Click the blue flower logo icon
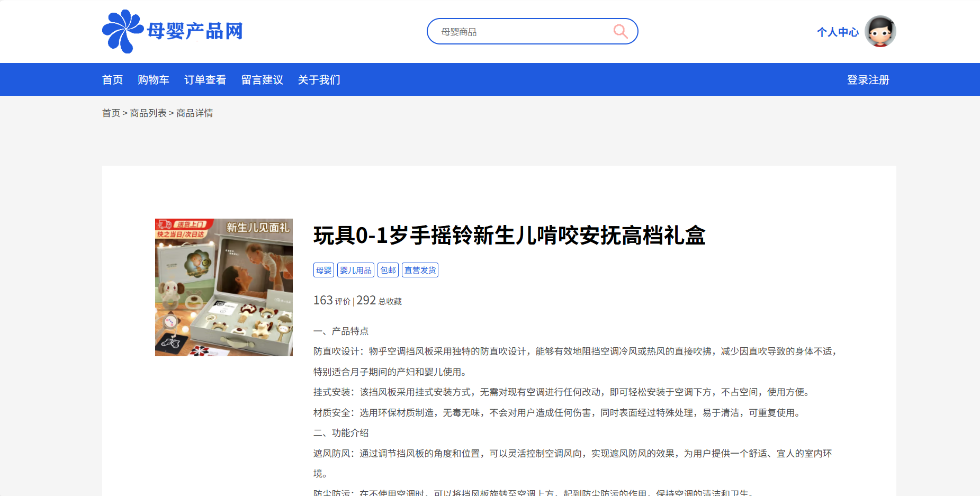The height and width of the screenshot is (496, 980). coord(122,31)
